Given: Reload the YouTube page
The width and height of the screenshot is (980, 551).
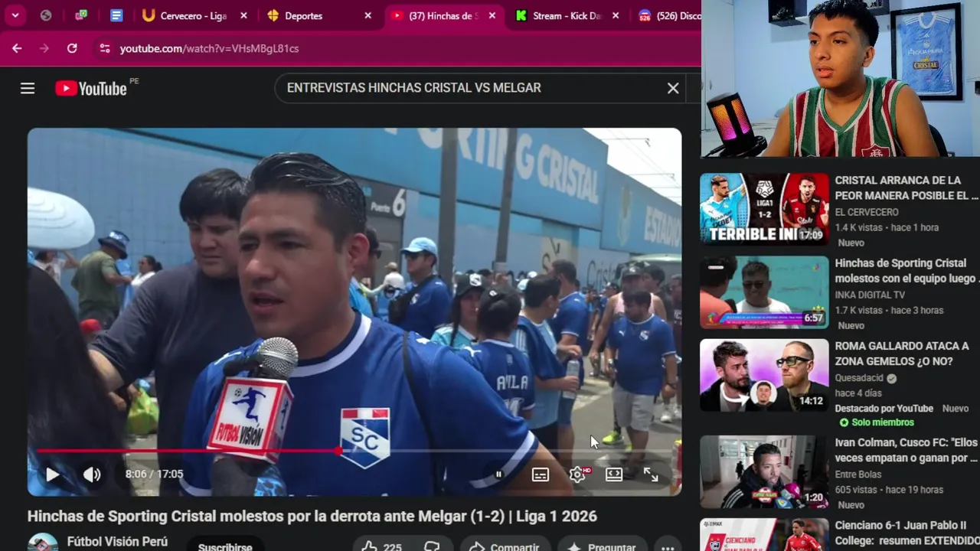Looking at the screenshot, I should point(72,48).
